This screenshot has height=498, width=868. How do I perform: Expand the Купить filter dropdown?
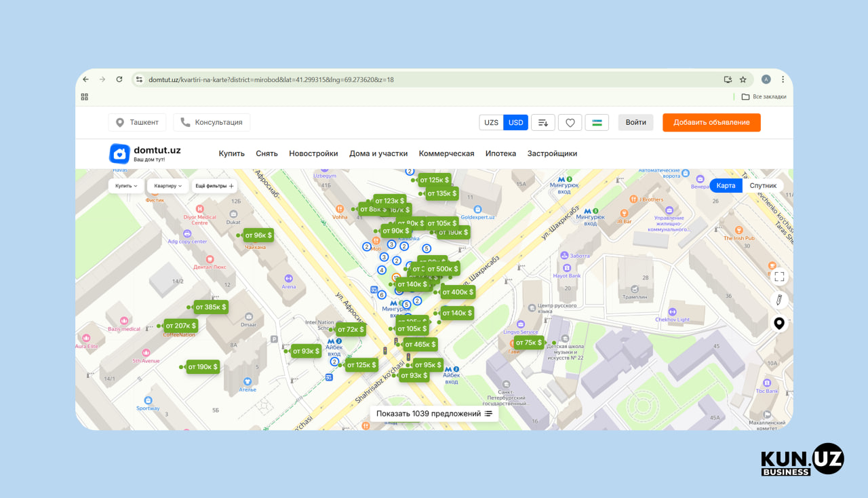point(126,186)
